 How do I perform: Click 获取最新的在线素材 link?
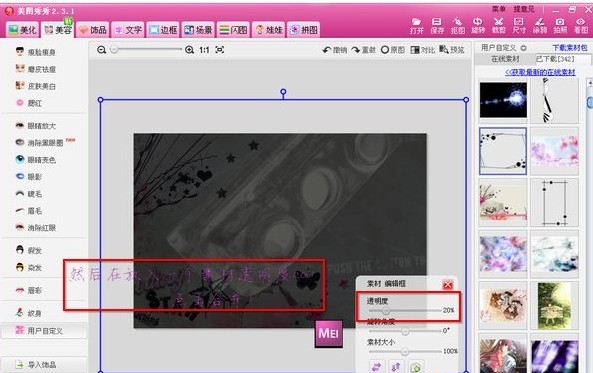[x=540, y=72]
